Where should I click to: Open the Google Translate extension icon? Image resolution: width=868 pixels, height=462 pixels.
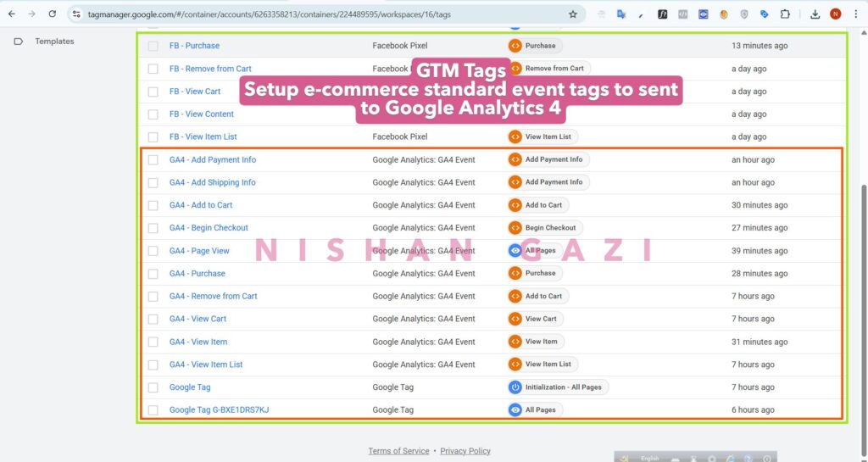click(621, 14)
